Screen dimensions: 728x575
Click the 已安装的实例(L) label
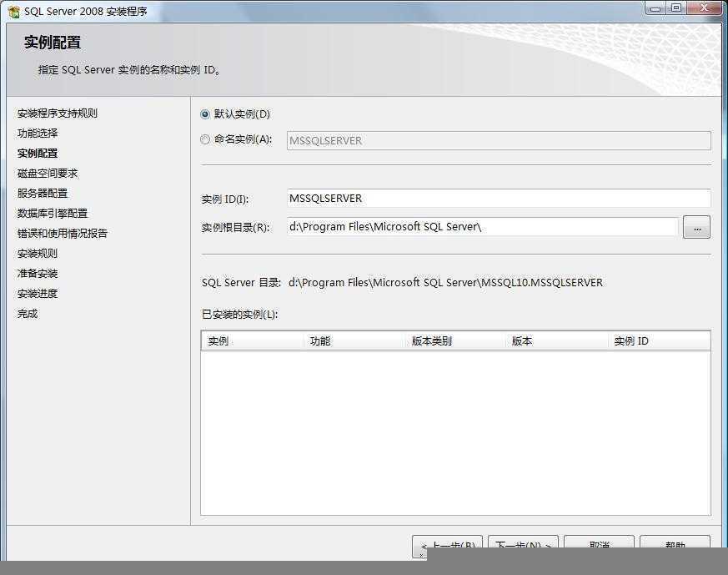[x=239, y=315]
